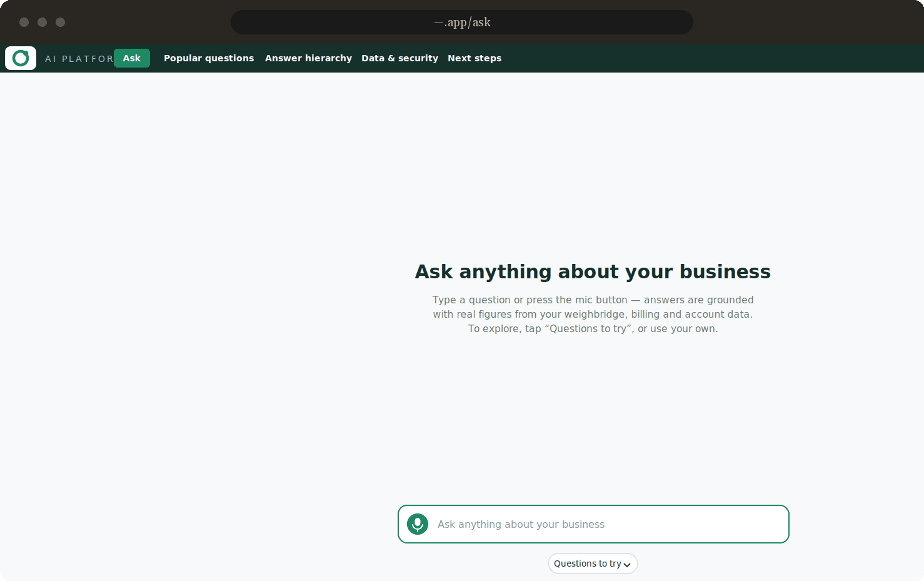Click the browser address bar
The height and width of the screenshot is (581, 924).
(462, 23)
